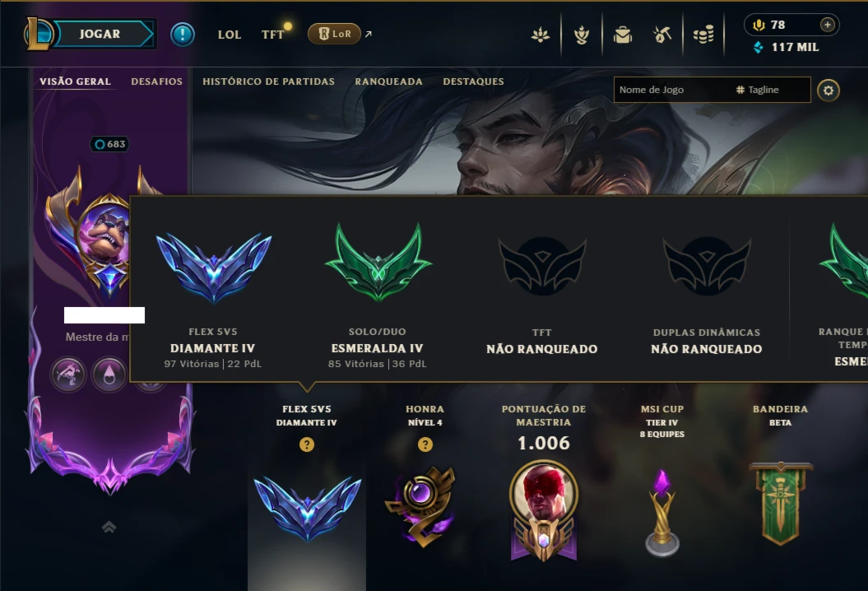Open HISTÓRICO DE PARTIDAS tab
Viewport: 868px width, 591px height.
(x=268, y=81)
